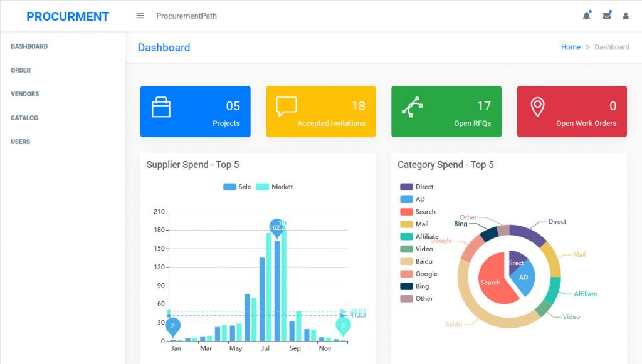
Task: Click the chat icon on Accepted Invitations card
Action: coord(287,107)
